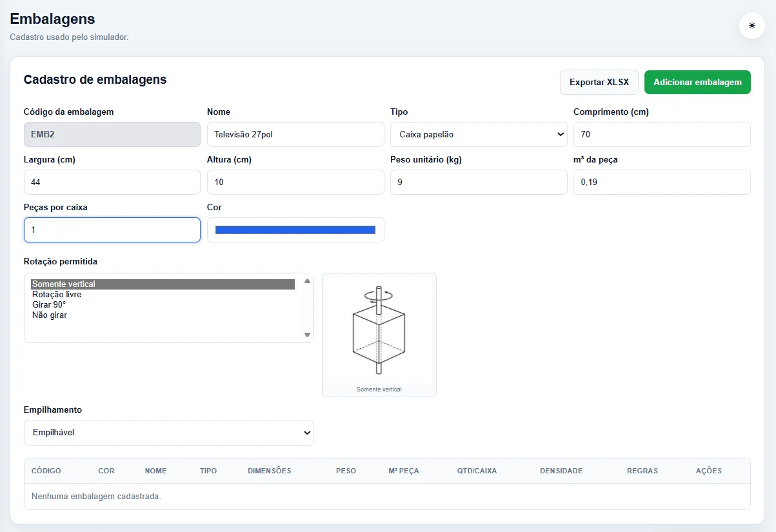
Task: Click the Altura (cm) input field
Action: (295, 182)
